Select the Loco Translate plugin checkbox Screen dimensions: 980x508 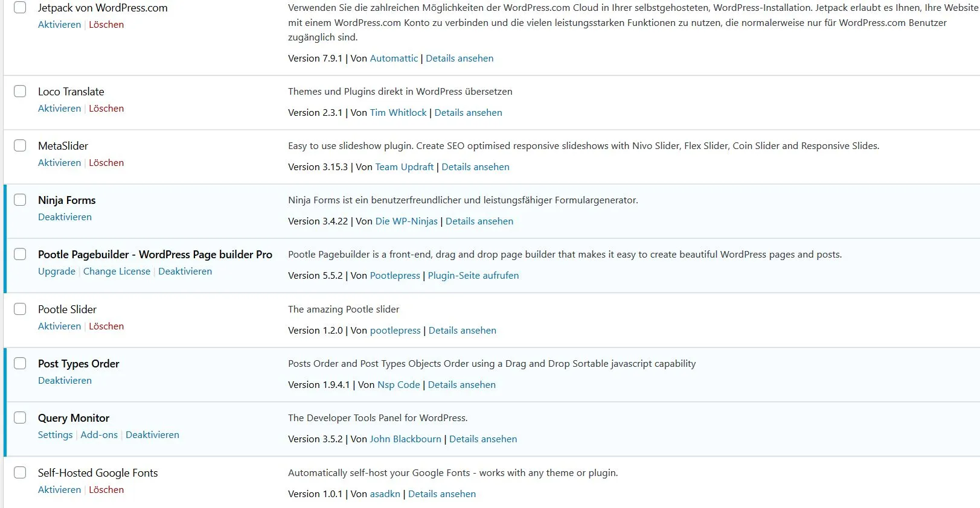tap(20, 91)
